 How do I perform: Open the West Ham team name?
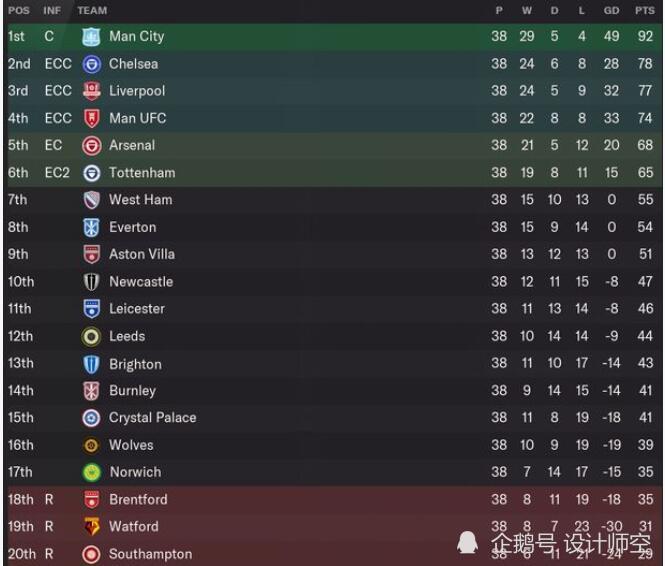141,200
